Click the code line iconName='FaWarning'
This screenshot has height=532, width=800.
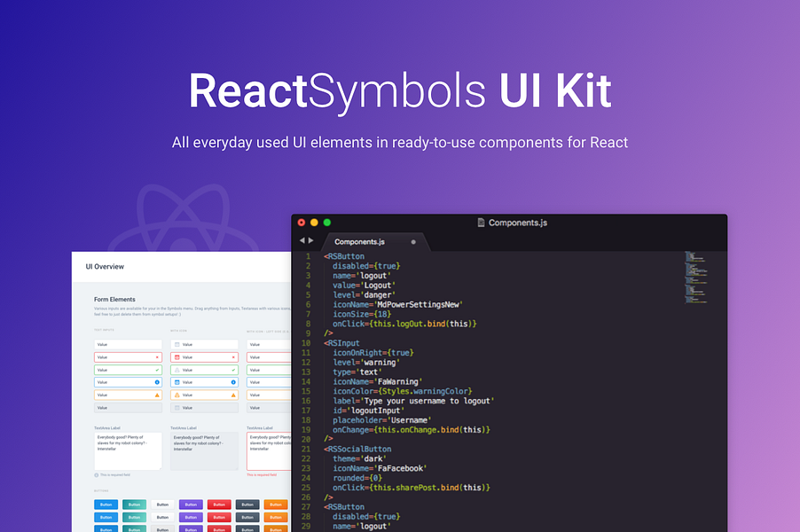click(378, 382)
